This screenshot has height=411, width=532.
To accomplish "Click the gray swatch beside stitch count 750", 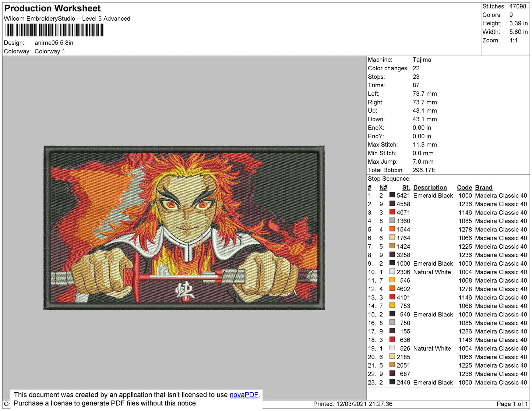I will [392, 323].
